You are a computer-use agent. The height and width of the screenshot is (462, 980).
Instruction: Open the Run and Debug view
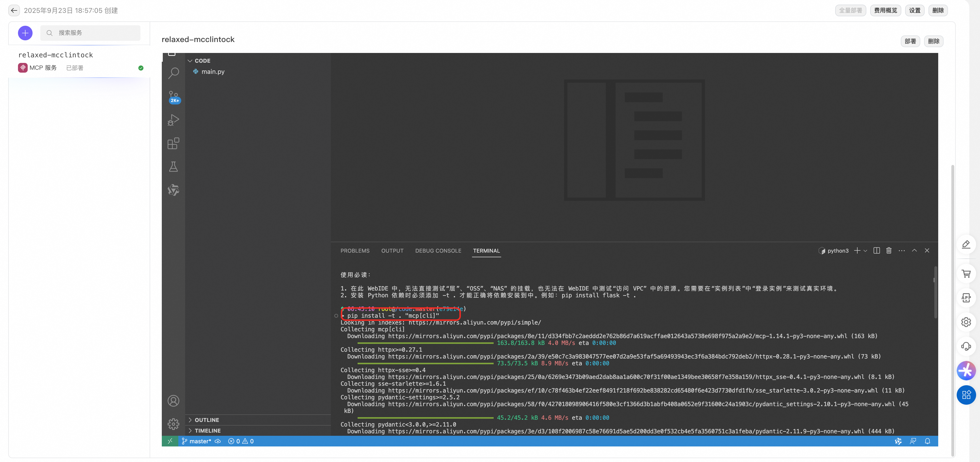[173, 120]
